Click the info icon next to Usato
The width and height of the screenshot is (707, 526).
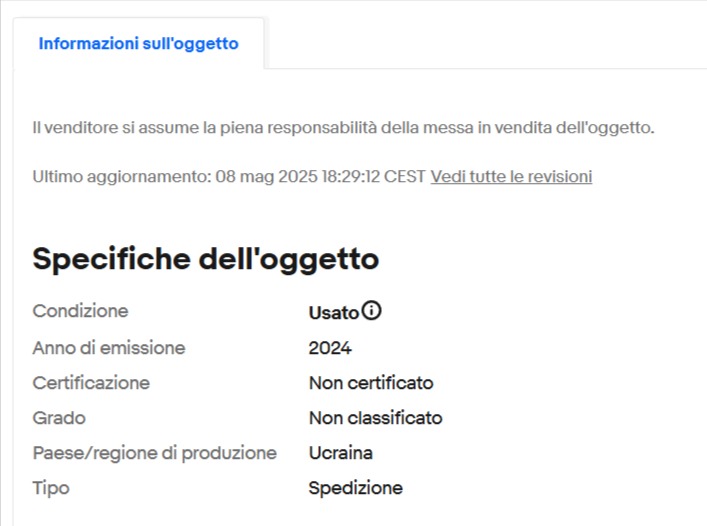[372, 311]
